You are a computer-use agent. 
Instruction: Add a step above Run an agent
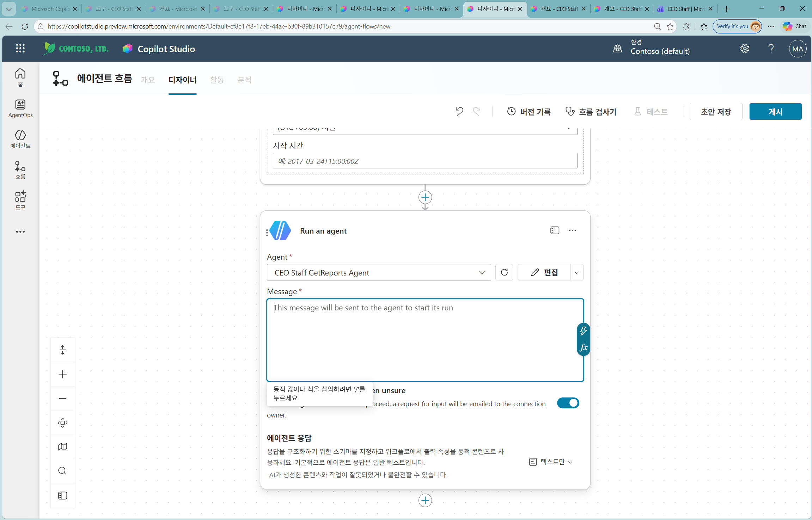(x=425, y=197)
